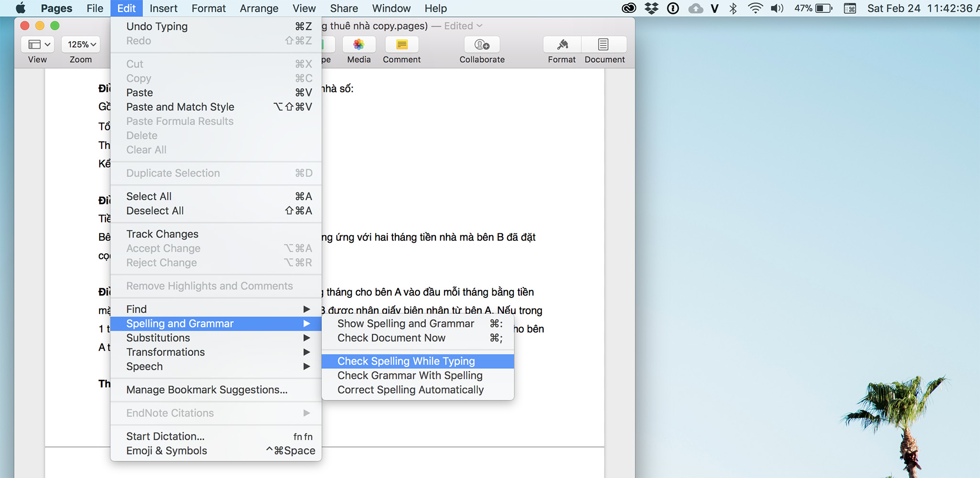Toggle Correct Spelling Automatically
Screen dimensions: 980x478
click(410, 390)
